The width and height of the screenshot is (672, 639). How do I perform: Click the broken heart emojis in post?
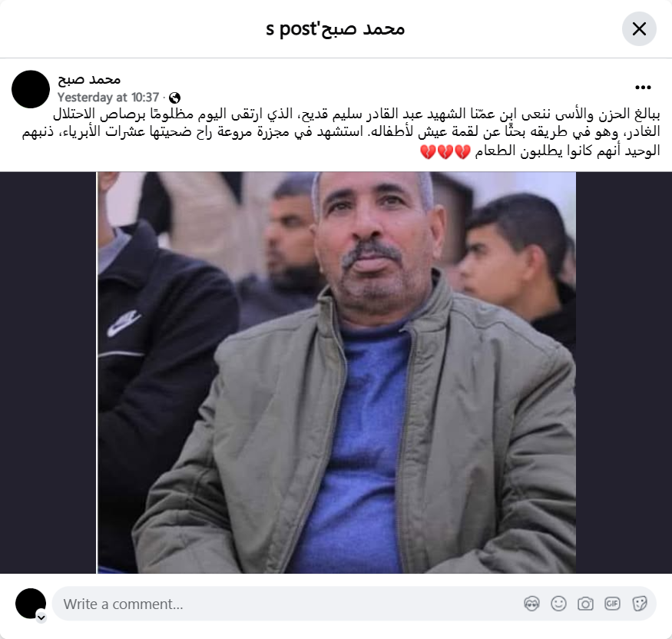[445, 151]
